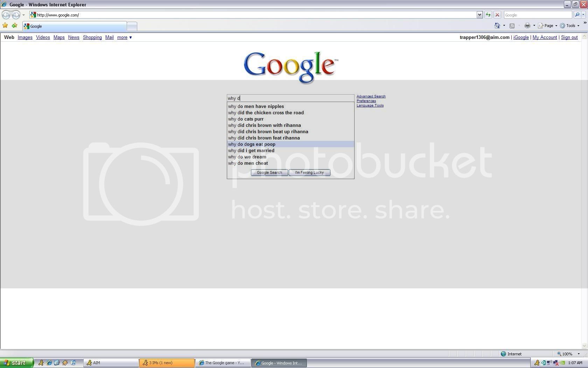588x368 pixels.
Task: Select suggestion 'why do we dream'
Action: click(290, 157)
